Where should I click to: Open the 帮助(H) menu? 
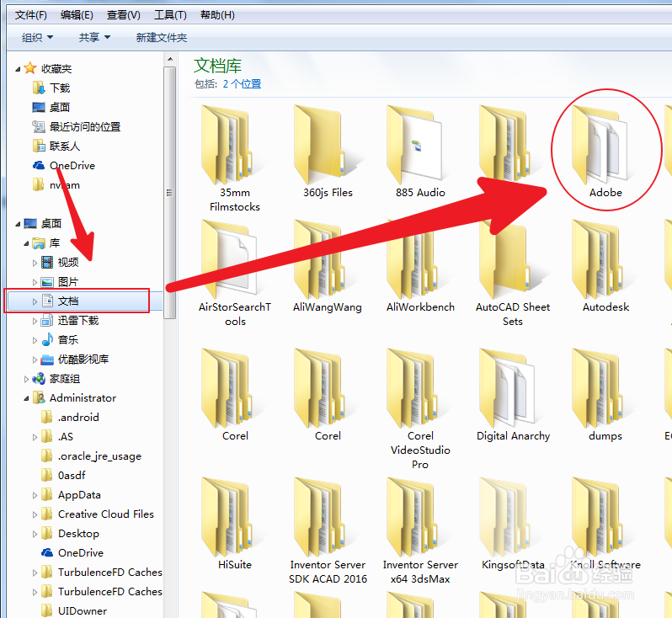(x=217, y=15)
